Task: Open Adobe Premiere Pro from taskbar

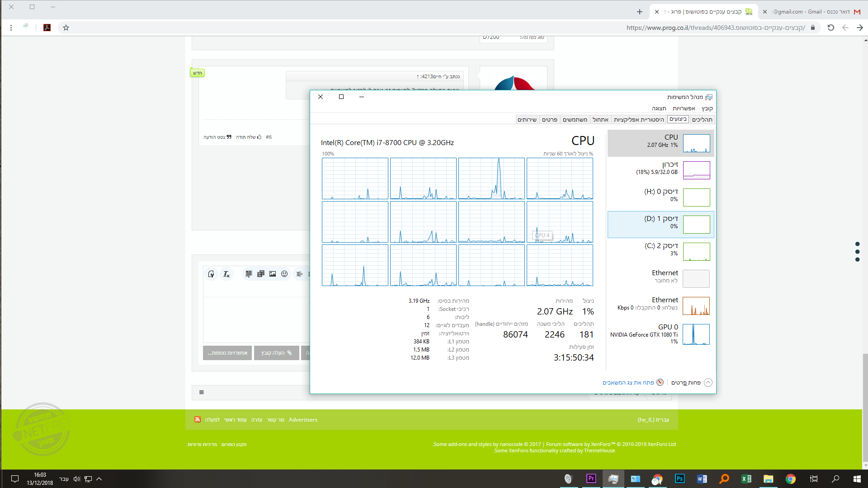Action: point(591,479)
